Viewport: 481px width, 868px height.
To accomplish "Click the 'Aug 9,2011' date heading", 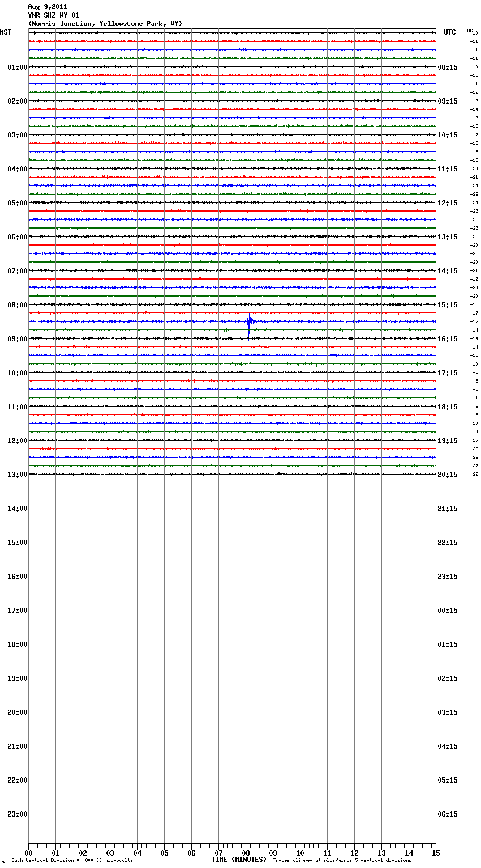I will [48, 7].
